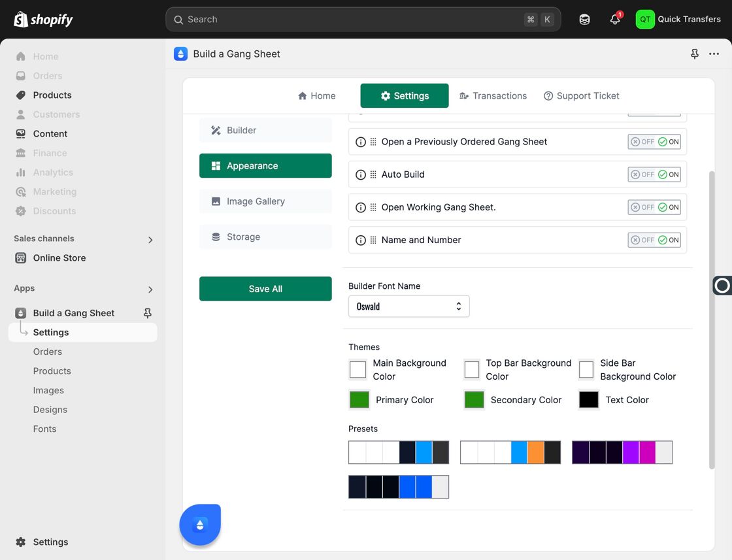Focus the top Search field
Image resolution: width=732 pixels, height=560 pixels.
(x=363, y=20)
